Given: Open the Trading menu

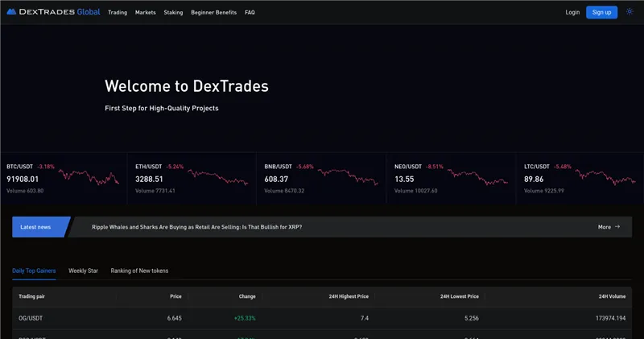Looking at the screenshot, I should pyautogui.click(x=118, y=12).
